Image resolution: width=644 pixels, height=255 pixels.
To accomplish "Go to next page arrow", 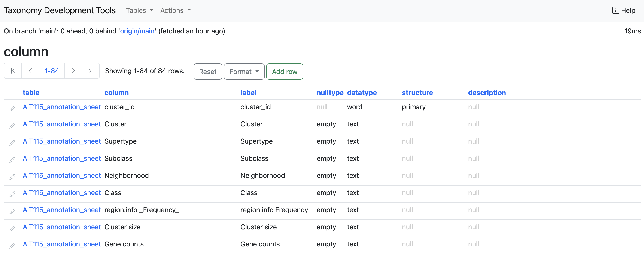I will [x=73, y=71].
